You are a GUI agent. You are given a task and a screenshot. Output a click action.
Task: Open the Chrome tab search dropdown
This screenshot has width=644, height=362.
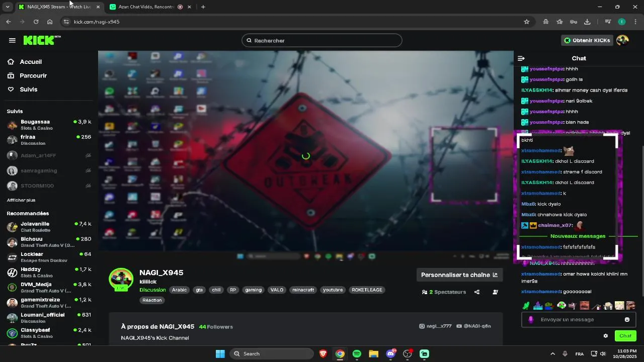8,7
